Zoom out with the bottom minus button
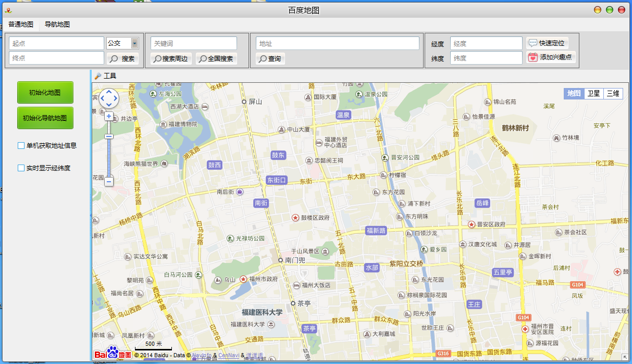Viewport: 632px width, 364px height. [x=109, y=182]
